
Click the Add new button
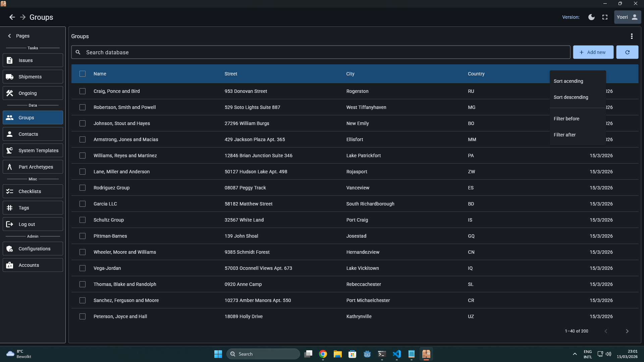coord(593,52)
